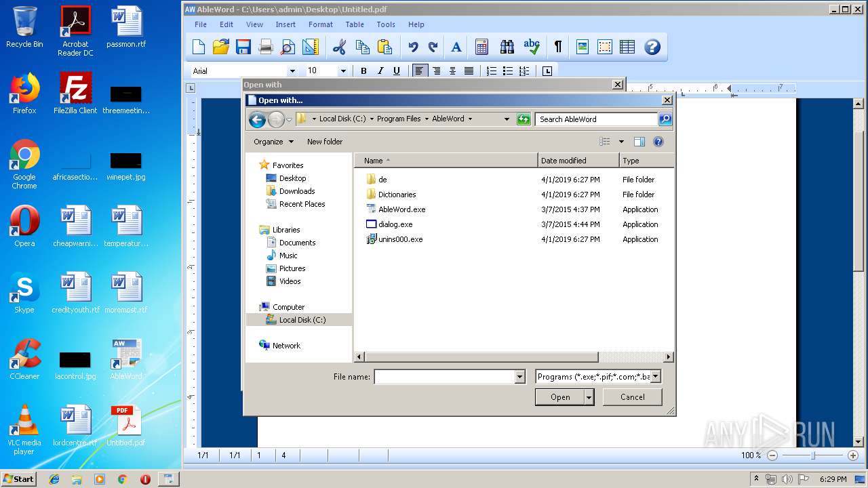The height and width of the screenshot is (488, 868).
Task: Click the Open button in dialog
Action: pyautogui.click(x=559, y=397)
